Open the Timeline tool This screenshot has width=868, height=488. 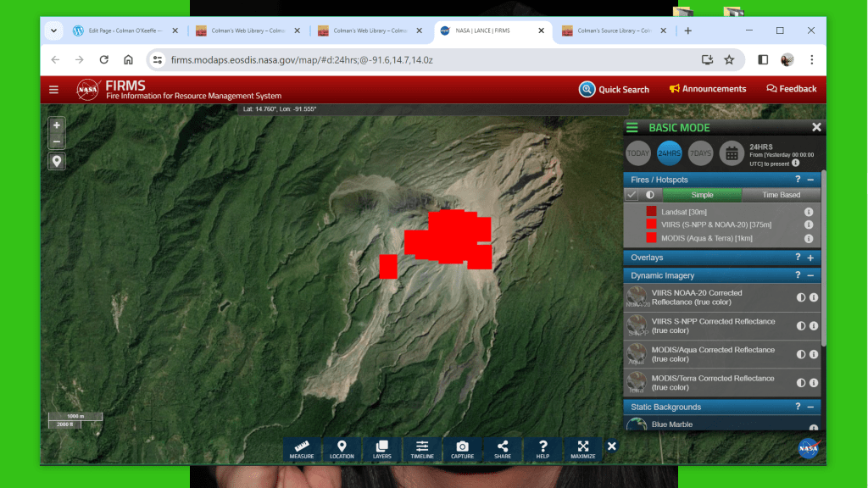click(422, 449)
